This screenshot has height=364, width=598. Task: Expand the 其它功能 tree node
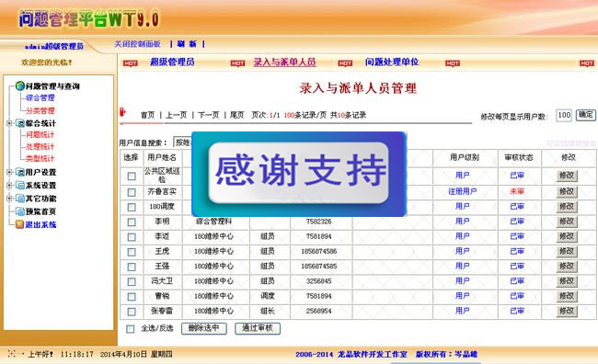click(x=9, y=199)
